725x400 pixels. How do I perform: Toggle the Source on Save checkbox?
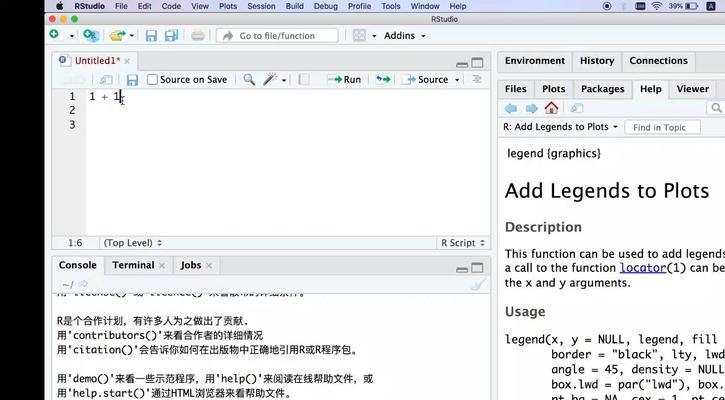[152, 80]
